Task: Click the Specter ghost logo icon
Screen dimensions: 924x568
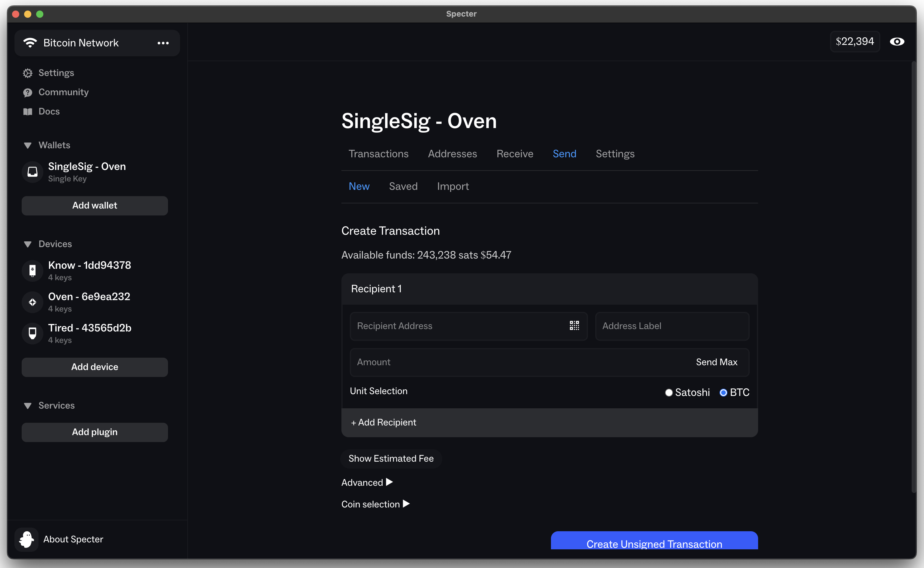Action: click(26, 539)
